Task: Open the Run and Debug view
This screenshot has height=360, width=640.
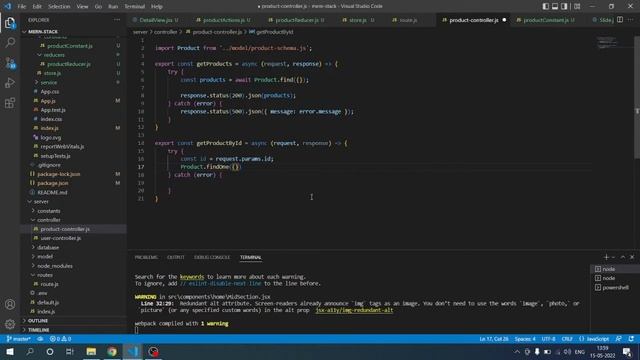Action: click(x=10, y=83)
